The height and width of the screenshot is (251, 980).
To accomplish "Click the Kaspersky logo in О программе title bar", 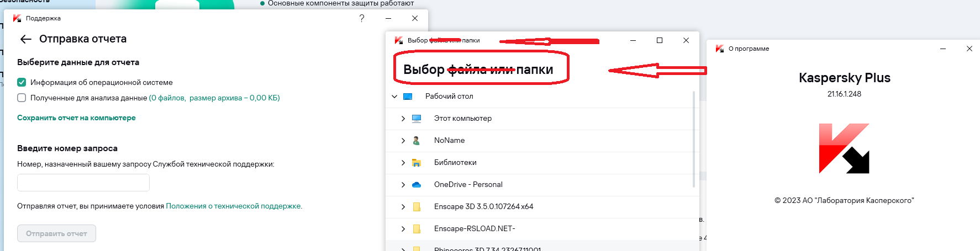I will pyautogui.click(x=720, y=49).
